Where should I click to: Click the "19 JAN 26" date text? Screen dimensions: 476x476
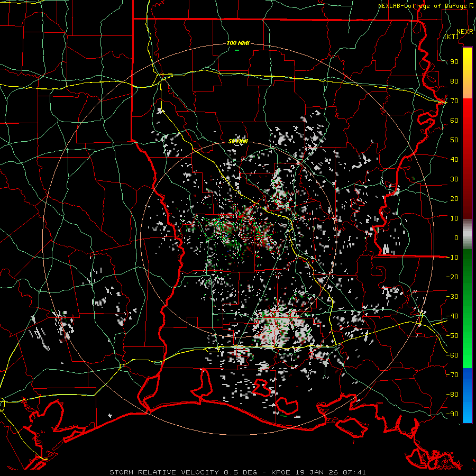pyautogui.click(x=317, y=472)
